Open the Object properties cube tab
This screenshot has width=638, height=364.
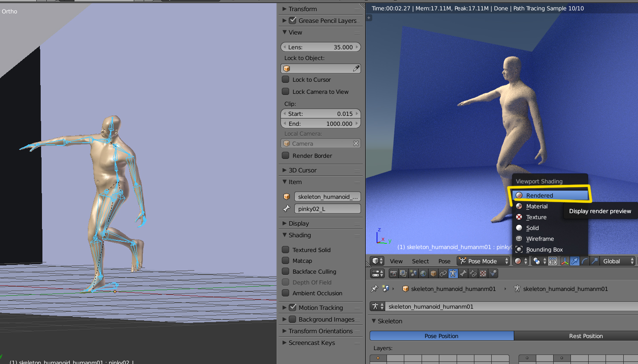click(433, 274)
